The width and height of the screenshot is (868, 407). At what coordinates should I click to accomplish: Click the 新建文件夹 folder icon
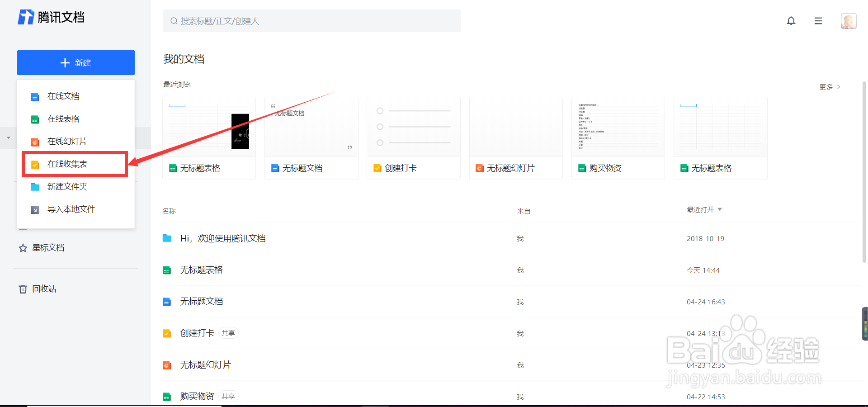point(35,187)
